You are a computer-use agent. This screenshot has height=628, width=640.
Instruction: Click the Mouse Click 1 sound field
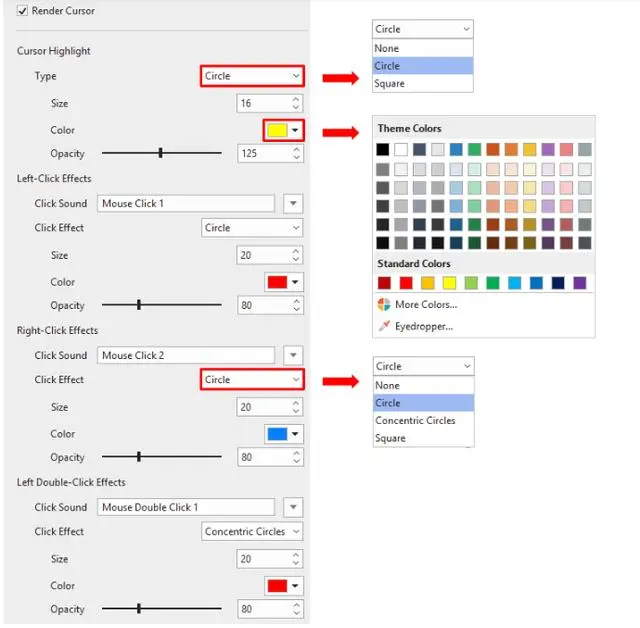[186, 203]
